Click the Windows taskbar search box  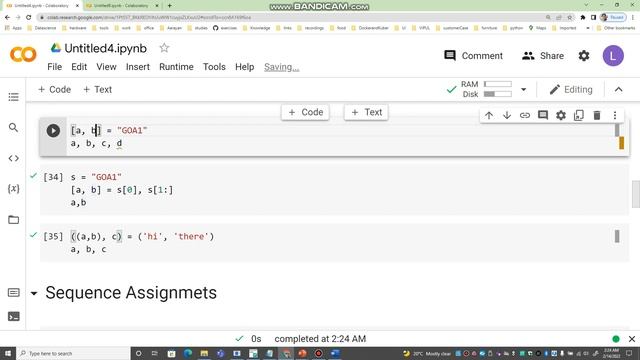73,353
